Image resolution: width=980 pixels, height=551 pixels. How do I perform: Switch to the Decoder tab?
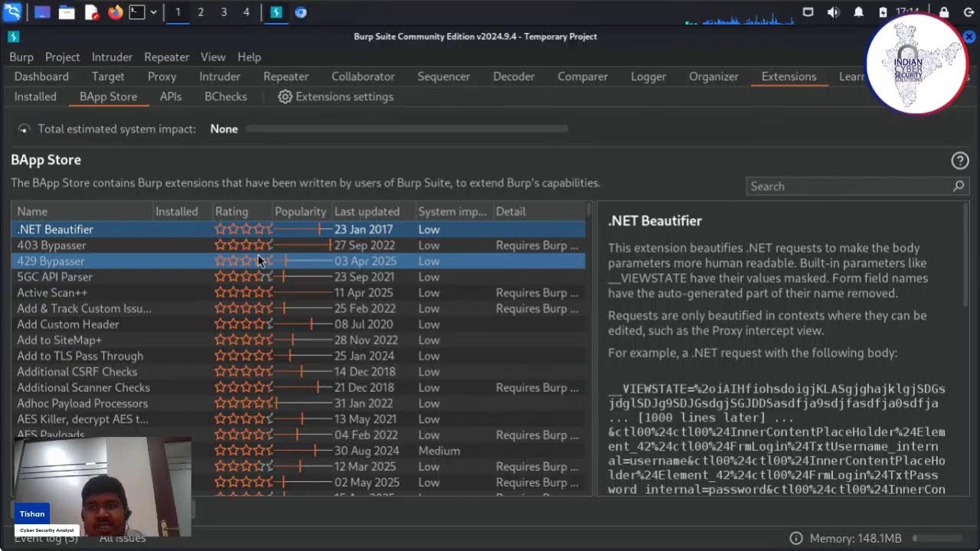click(x=514, y=77)
